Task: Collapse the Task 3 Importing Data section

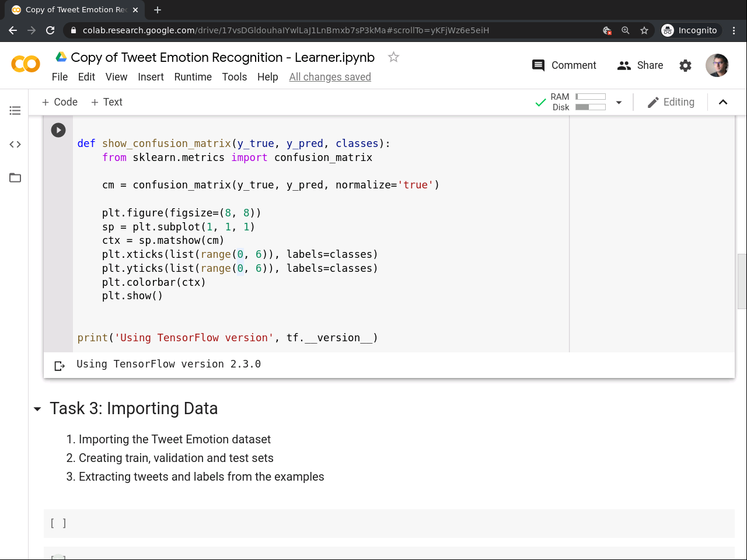Action: coord(37,409)
